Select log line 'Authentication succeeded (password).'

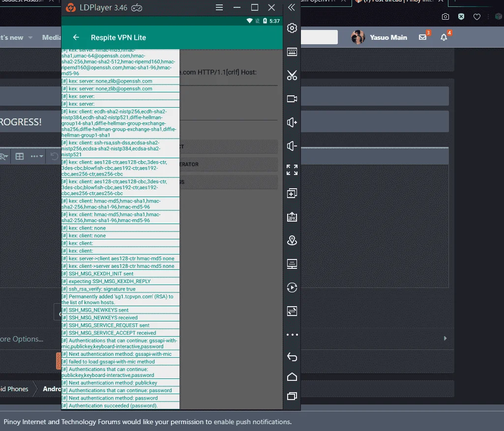click(120, 405)
